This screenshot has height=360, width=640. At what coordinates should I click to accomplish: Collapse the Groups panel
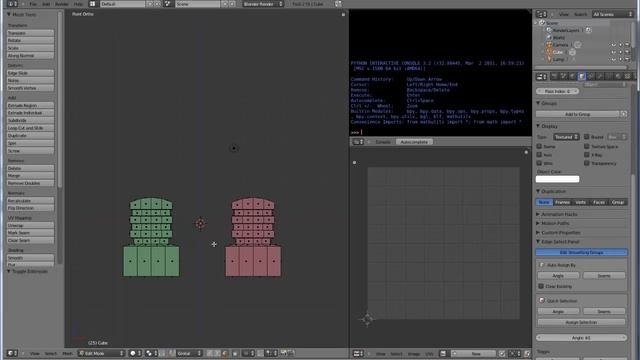[538, 103]
